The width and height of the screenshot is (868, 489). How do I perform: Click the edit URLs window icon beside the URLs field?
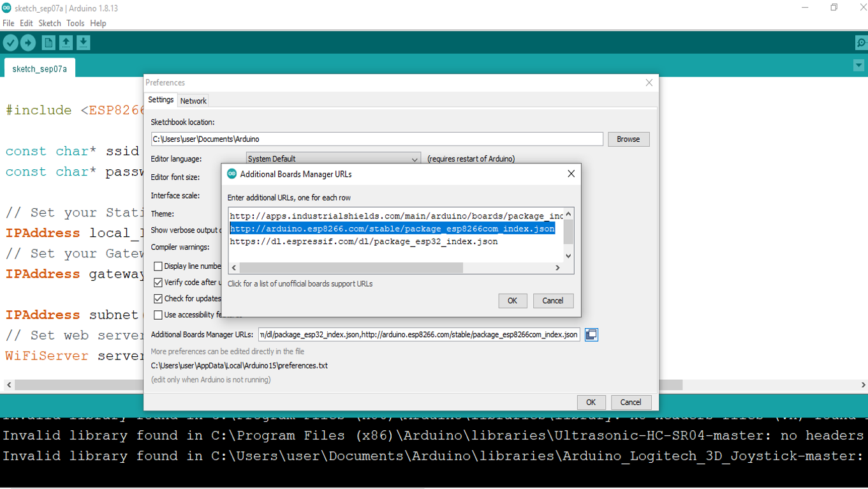(x=591, y=335)
